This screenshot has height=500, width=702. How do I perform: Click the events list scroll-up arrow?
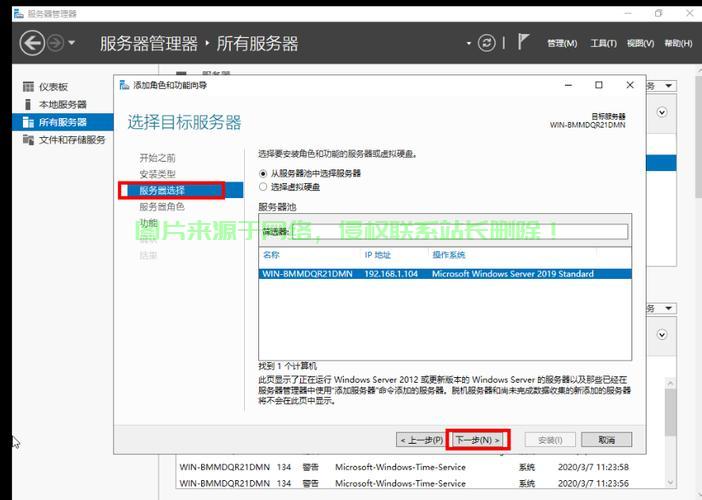670,383
